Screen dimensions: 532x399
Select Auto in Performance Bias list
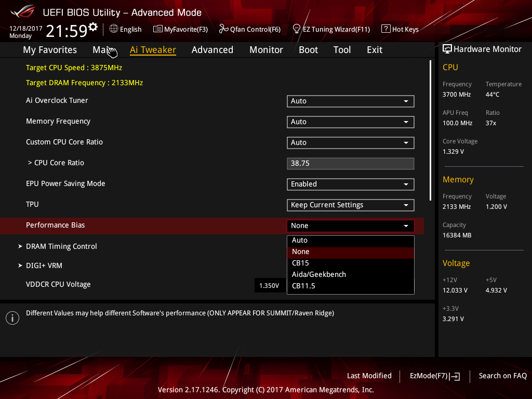click(x=351, y=240)
